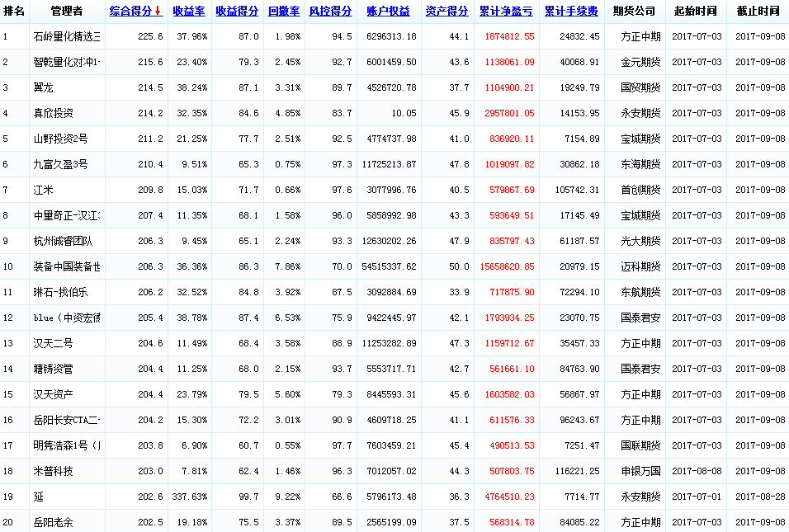Sort table by 回撤率 header
The image size is (789, 532).
click(x=284, y=11)
